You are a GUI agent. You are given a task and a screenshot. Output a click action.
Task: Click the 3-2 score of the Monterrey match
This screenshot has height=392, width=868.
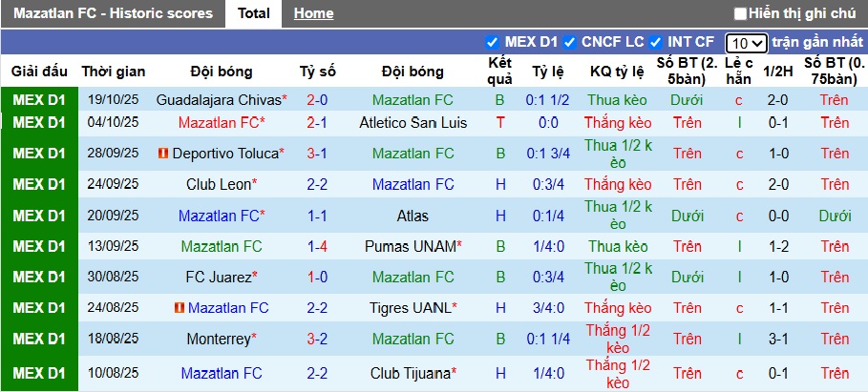(318, 339)
